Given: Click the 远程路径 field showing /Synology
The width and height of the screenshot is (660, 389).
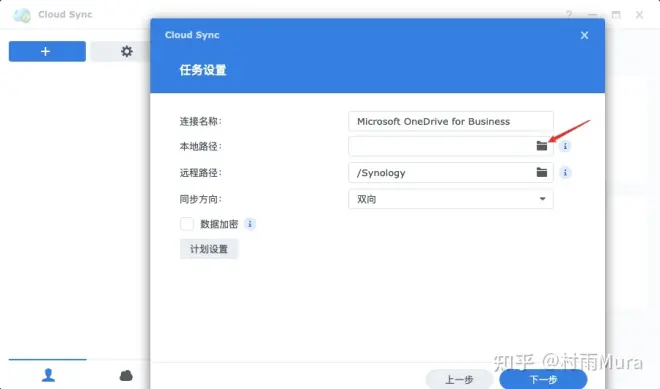Looking at the screenshot, I should click(451, 173).
